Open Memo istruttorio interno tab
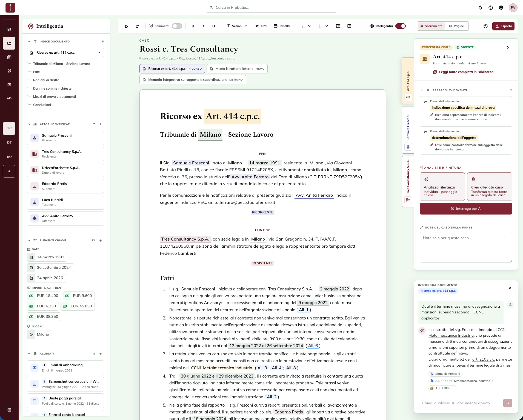This screenshot has width=523, height=420. [x=237, y=69]
